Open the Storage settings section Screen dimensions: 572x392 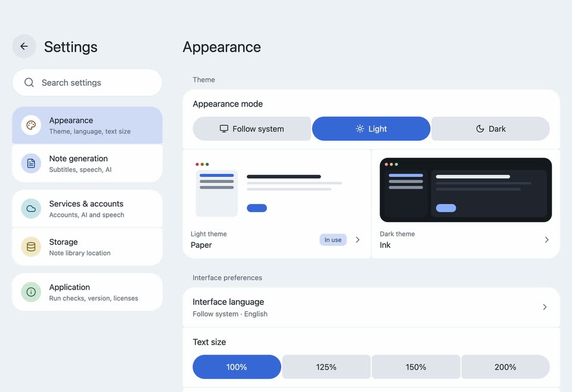[87, 247]
